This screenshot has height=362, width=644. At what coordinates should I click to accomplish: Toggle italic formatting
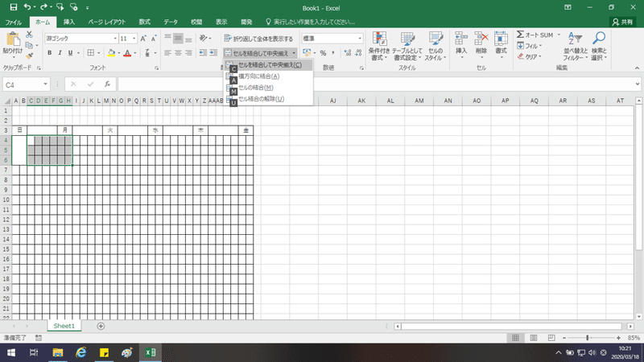click(x=60, y=53)
